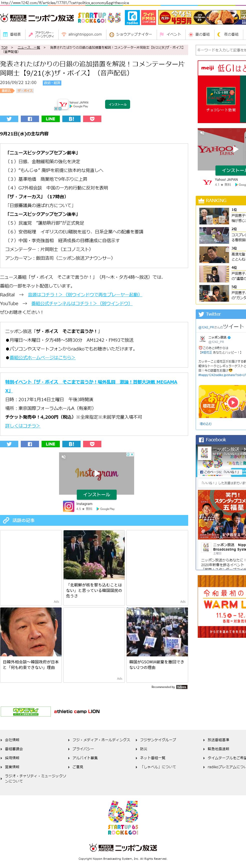Play the Instagram ad video
The width and height of the screenshot is (246, 868).
[97, 473]
